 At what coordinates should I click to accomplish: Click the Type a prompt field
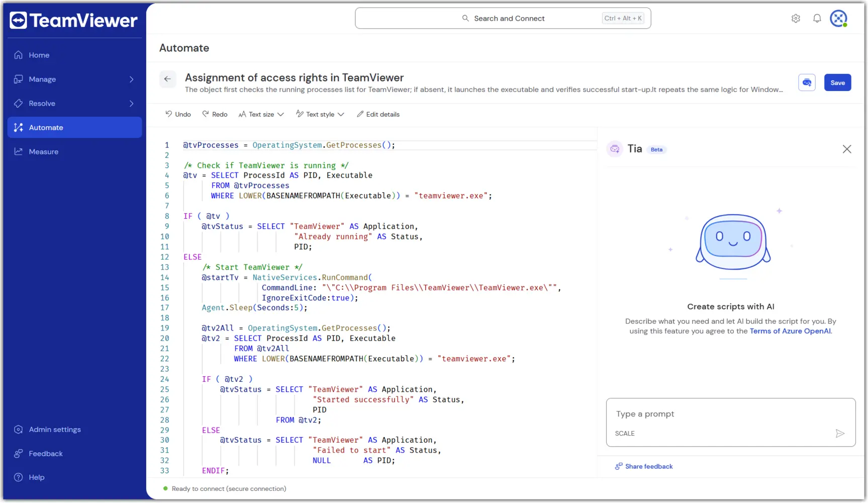(x=731, y=414)
